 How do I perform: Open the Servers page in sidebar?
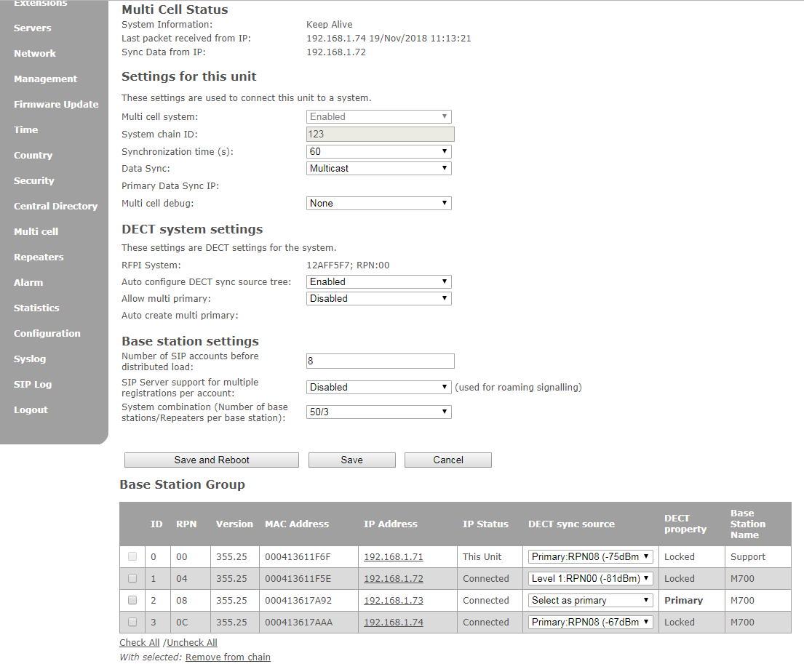point(32,28)
